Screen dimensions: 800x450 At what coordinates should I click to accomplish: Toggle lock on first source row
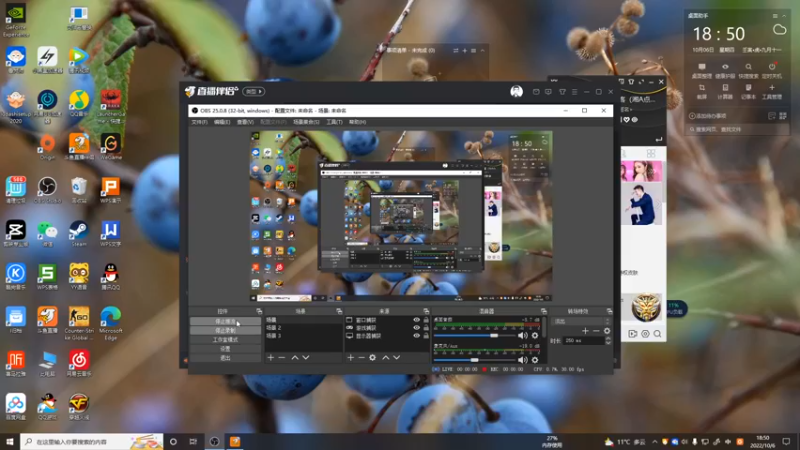pos(426,320)
